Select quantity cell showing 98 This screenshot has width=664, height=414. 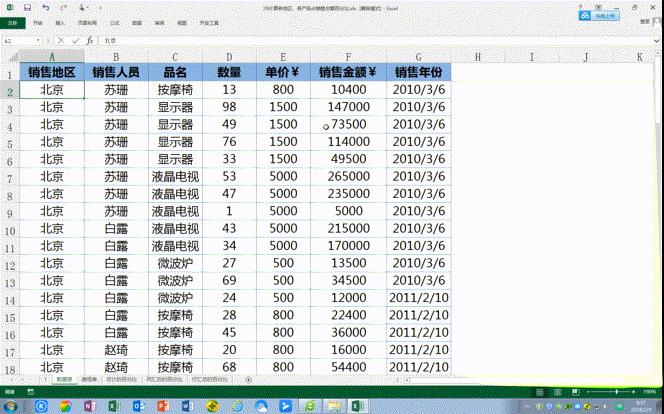[229, 107]
